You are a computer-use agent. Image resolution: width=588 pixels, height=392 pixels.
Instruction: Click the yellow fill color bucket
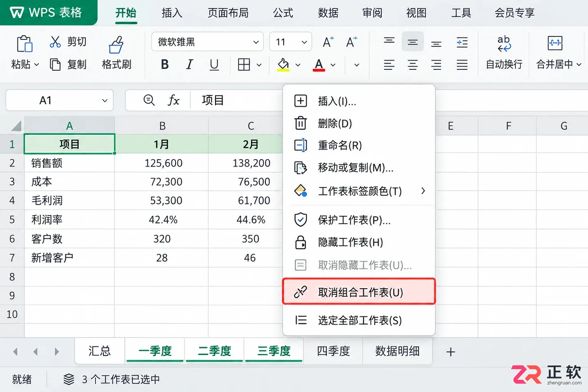283,65
